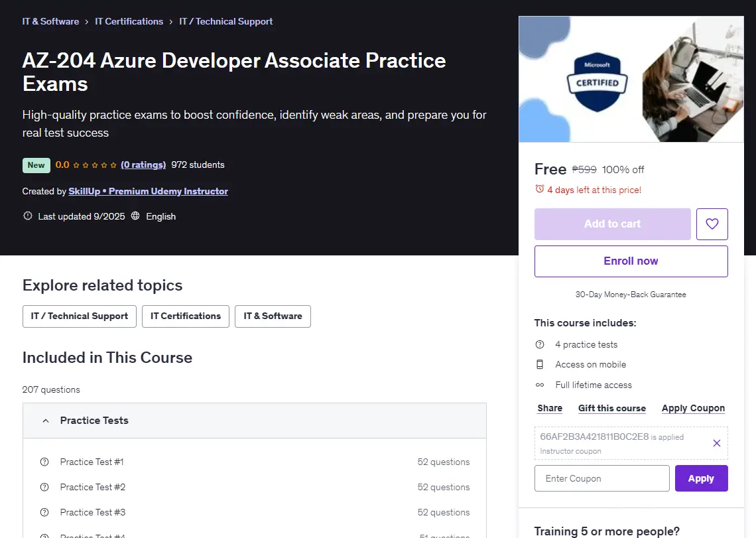The width and height of the screenshot is (756, 538).
Task: Click the Practice Test #3 row title
Action: pyautogui.click(x=93, y=512)
